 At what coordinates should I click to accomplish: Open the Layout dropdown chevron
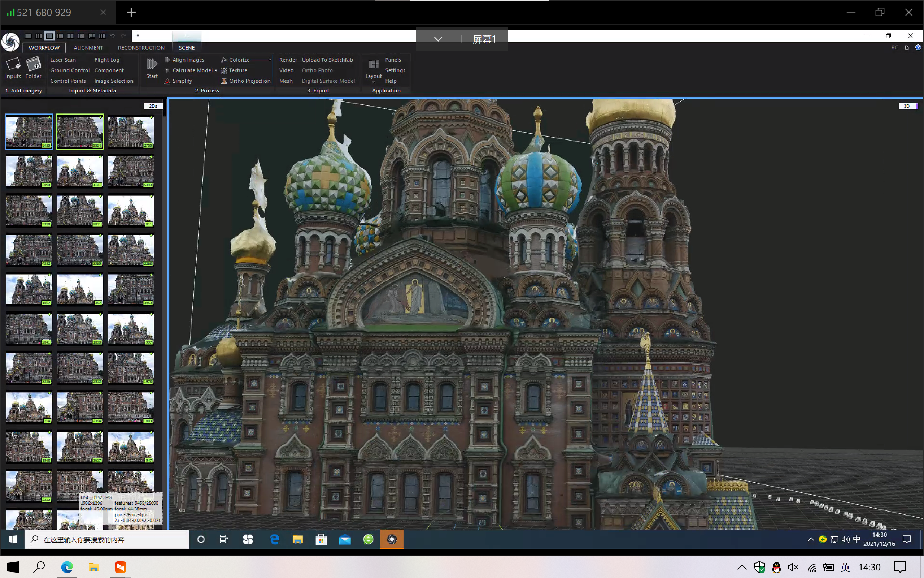[x=374, y=82]
